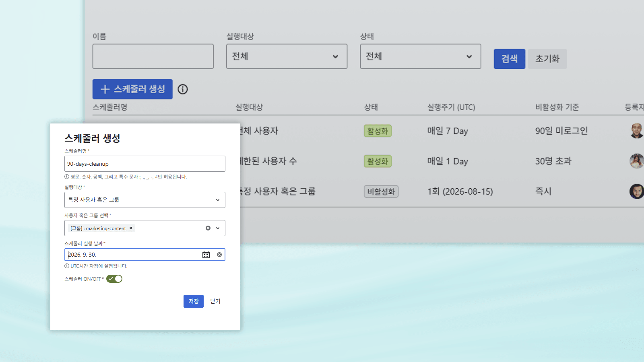Remove the marketing-content group tag
The height and width of the screenshot is (362, 644).
(x=131, y=228)
